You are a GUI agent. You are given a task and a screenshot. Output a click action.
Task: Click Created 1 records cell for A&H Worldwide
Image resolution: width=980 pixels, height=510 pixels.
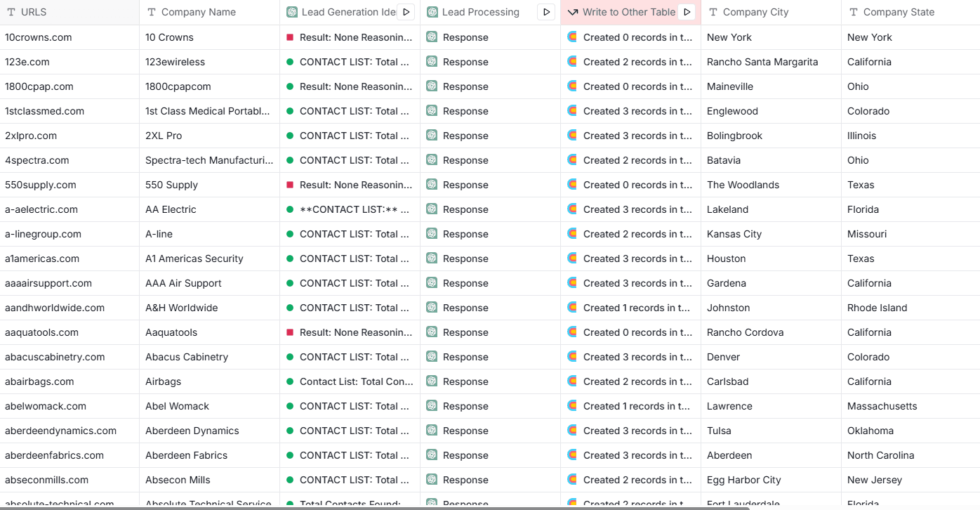coord(631,308)
